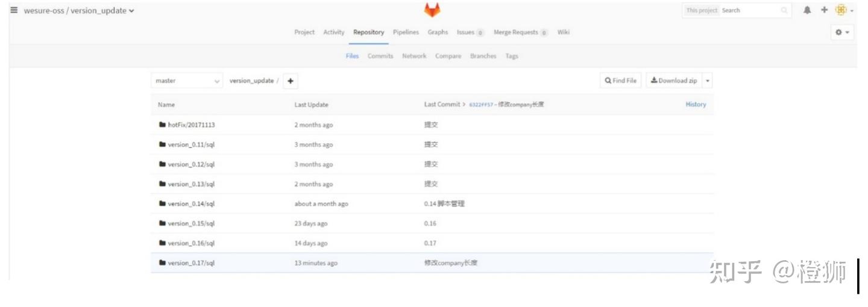Image resolution: width=868 pixels, height=307 pixels.
Task: Click folder icon for version_0.14/sql
Action: coord(162,203)
